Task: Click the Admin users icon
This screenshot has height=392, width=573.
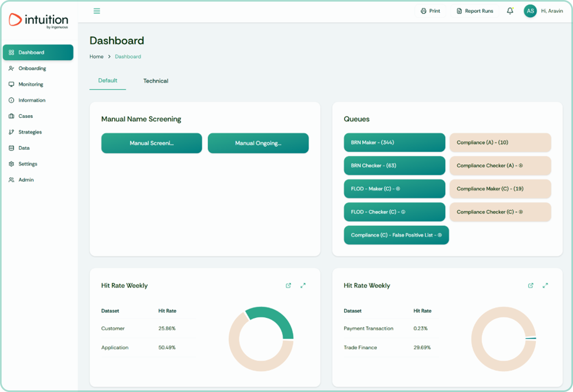Action: (x=11, y=180)
